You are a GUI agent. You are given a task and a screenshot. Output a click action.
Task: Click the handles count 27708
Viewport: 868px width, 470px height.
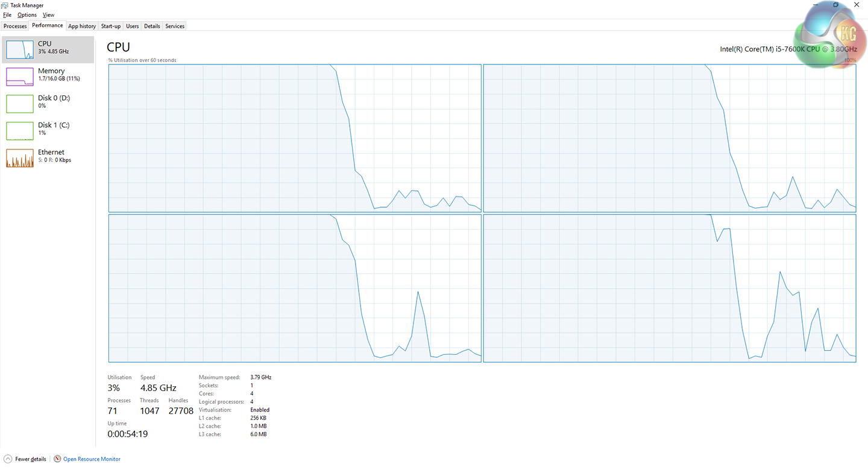[181, 411]
